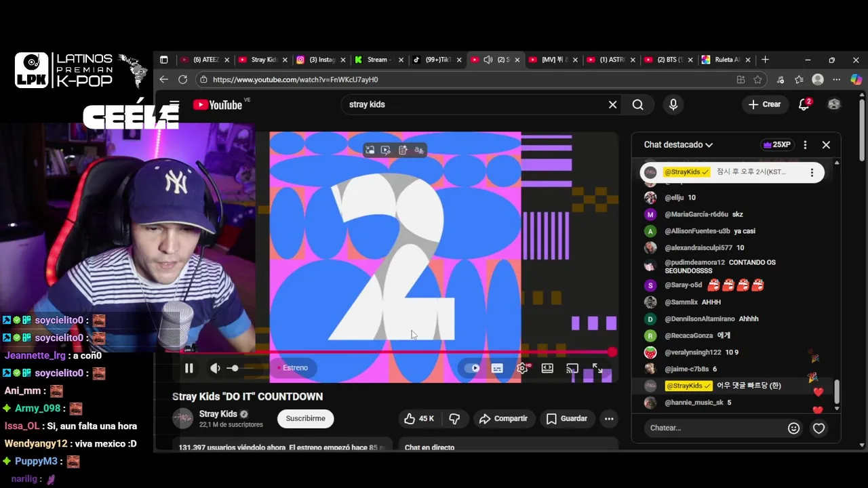Viewport: 868px width, 488px height.
Task: Click the live chat scrollbar
Action: coord(837,390)
